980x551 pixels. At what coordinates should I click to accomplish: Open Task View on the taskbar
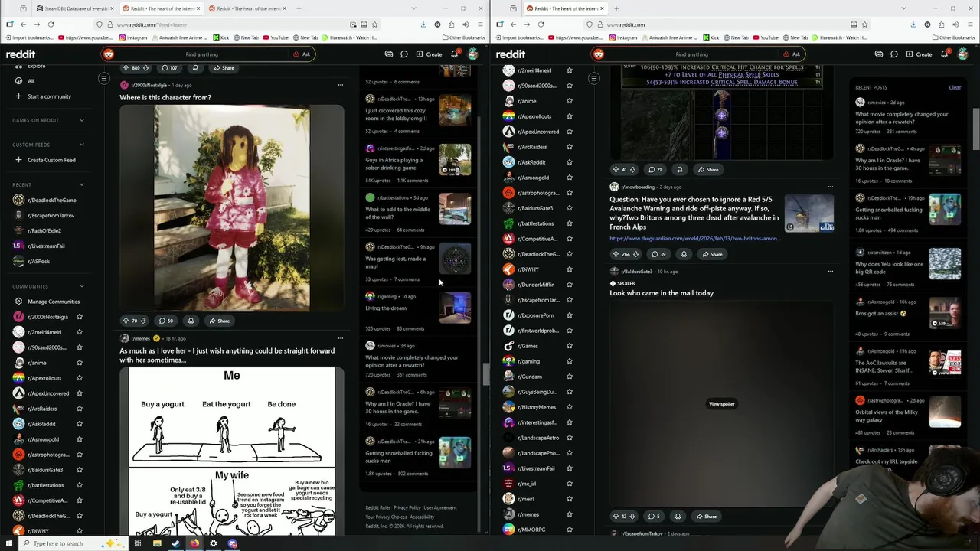(x=138, y=543)
